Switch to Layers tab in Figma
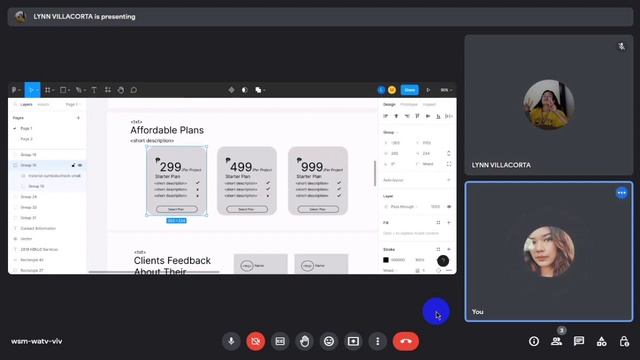The width and height of the screenshot is (640, 360). point(26,104)
